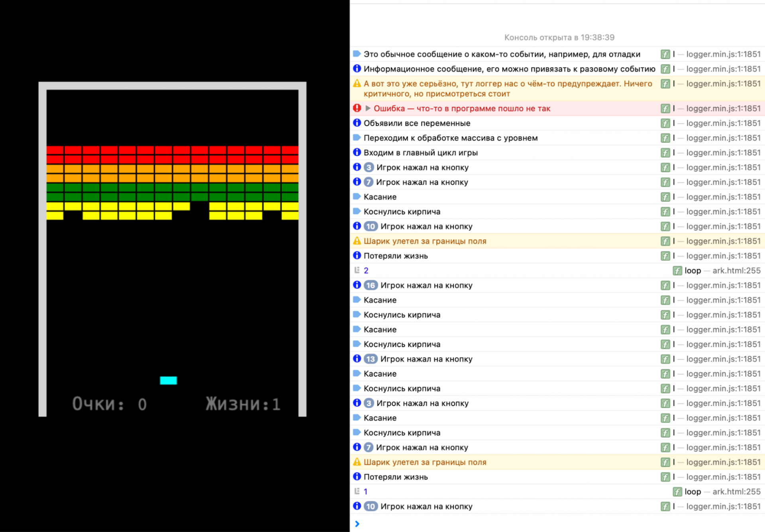
Task: Click the blue info icon next to «Потеряли жизнь»
Action: pos(357,255)
